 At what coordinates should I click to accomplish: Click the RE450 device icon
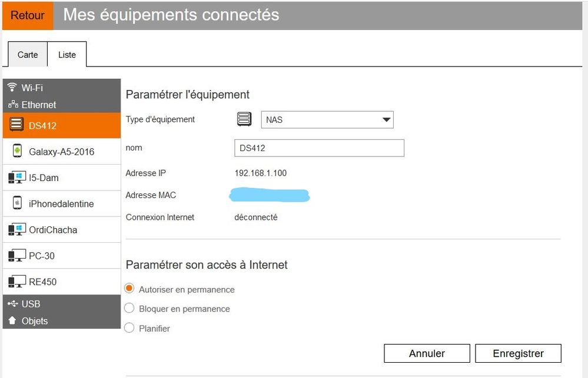point(16,282)
